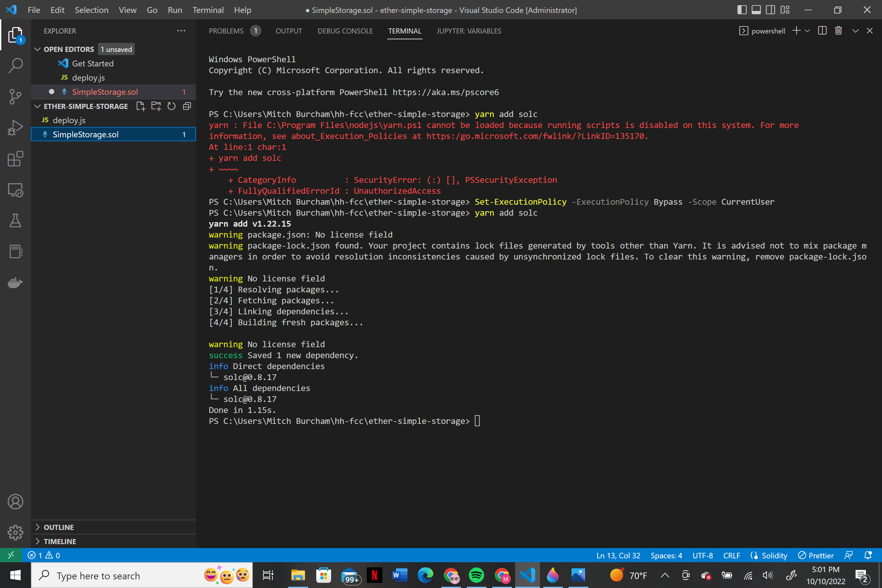
Task: Create a new file in ETHER-SIMPLE-STORAGE
Action: click(x=141, y=106)
